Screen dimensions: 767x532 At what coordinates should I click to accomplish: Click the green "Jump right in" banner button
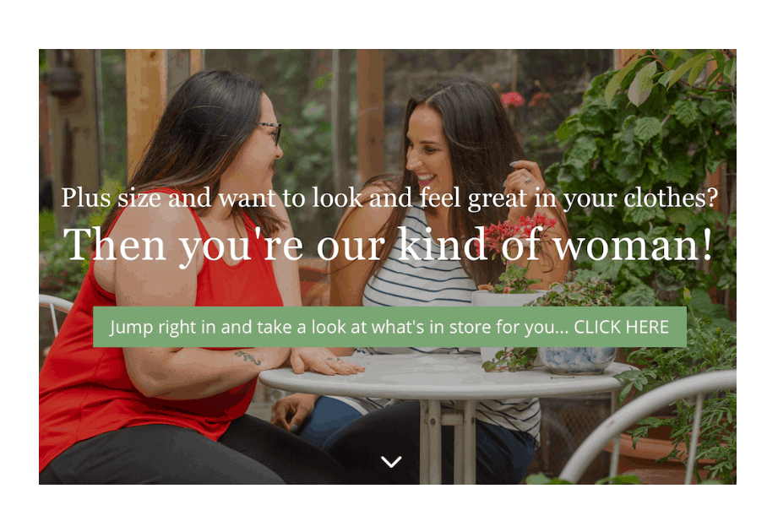(389, 327)
